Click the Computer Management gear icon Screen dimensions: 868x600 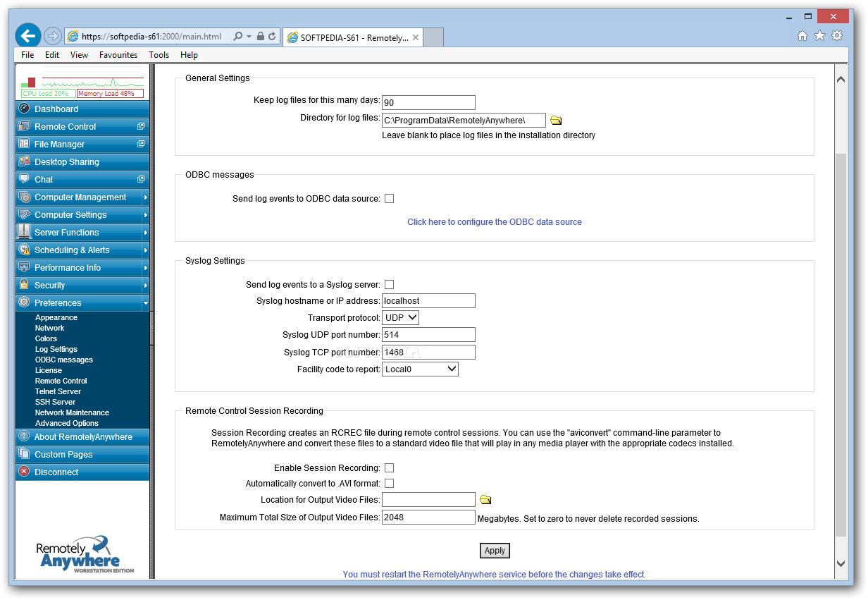click(24, 197)
